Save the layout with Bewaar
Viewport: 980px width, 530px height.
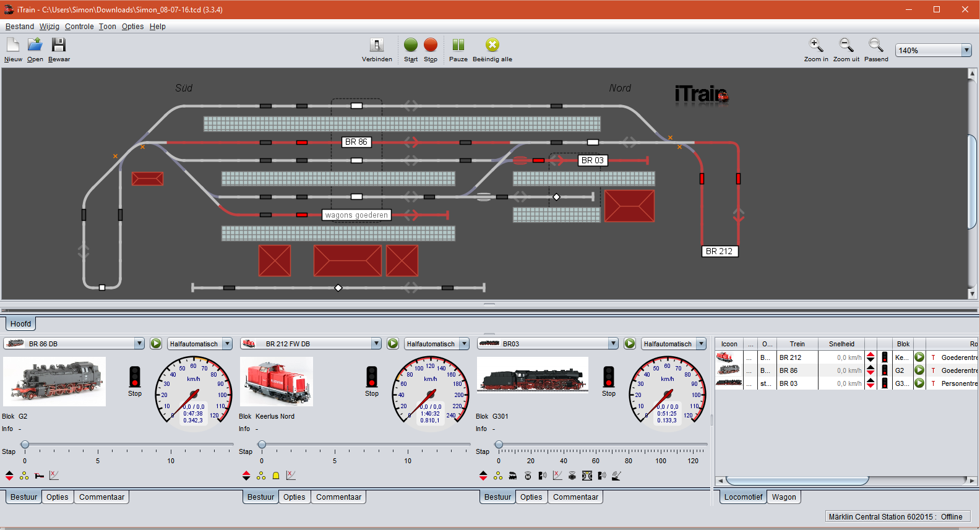[59, 49]
